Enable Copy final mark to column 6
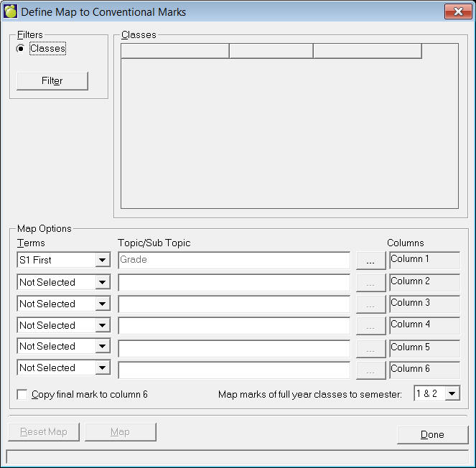The image size is (476, 468). click(22, 395)
